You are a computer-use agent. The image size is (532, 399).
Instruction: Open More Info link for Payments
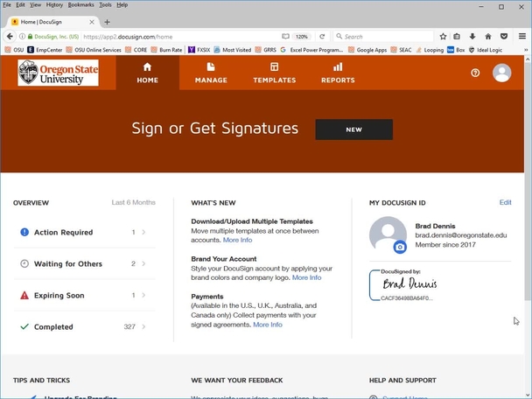pyautogui.click(x=267, y=325)
